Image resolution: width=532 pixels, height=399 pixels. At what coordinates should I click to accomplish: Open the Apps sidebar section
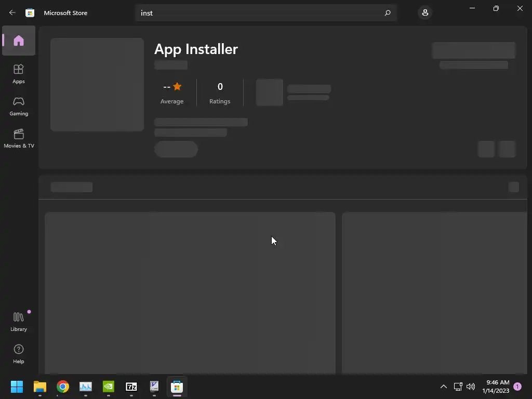coord(19,74)
